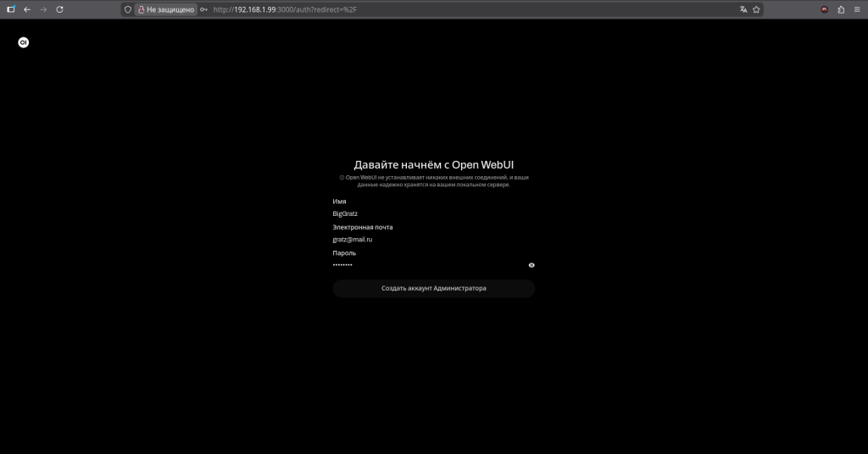Open the extensions puzzle icon
The height and width of the screenshot is (454, 868).
(x=841, y=9)
